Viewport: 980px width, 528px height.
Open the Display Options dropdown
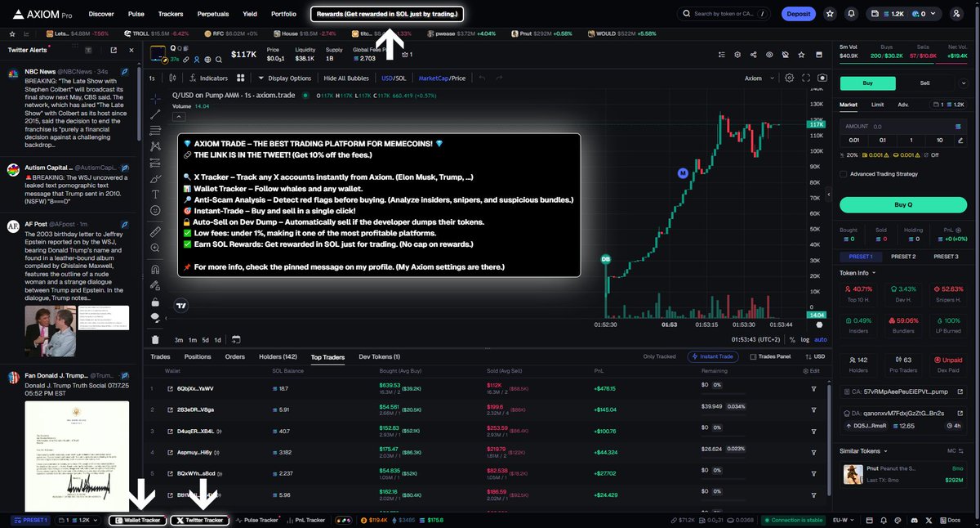click(x=285, y=78)
